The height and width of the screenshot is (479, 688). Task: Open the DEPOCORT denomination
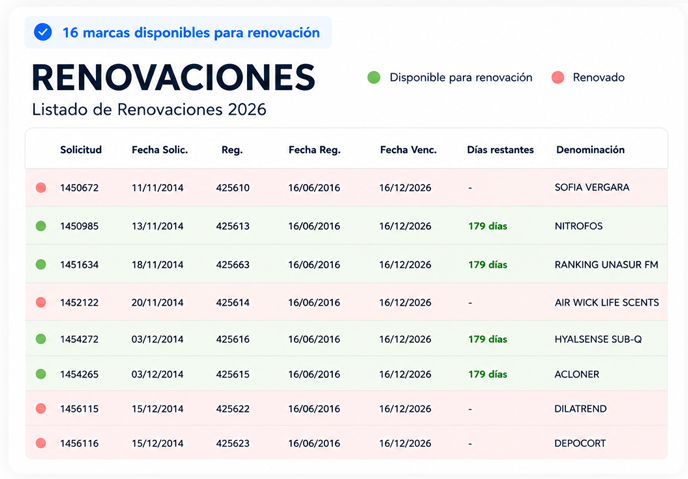580,443
